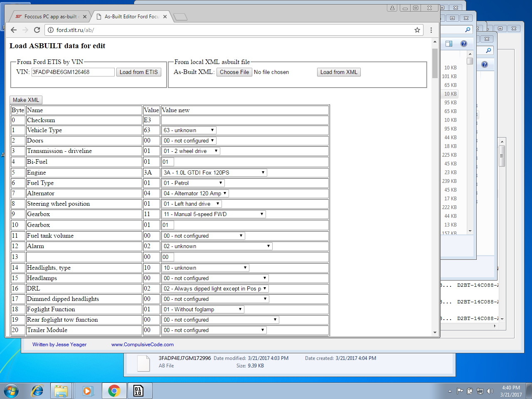The width and height of the screenshot is (532, 399).
Task: Click into the VIN input field
Action: coord(73,72)
